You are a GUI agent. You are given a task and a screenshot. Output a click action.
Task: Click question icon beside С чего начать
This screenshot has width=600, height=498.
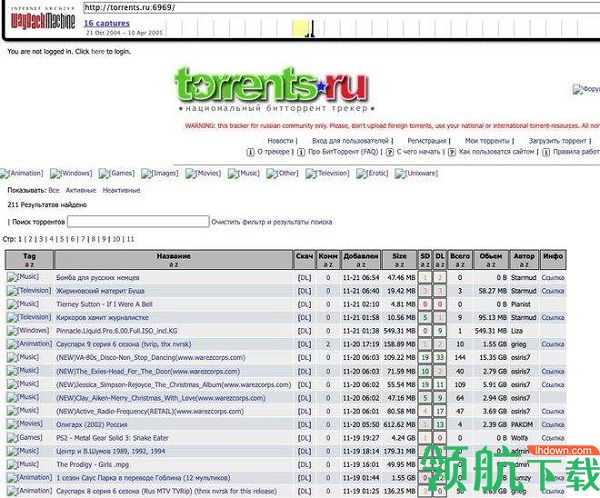click(x=390, y=152)
